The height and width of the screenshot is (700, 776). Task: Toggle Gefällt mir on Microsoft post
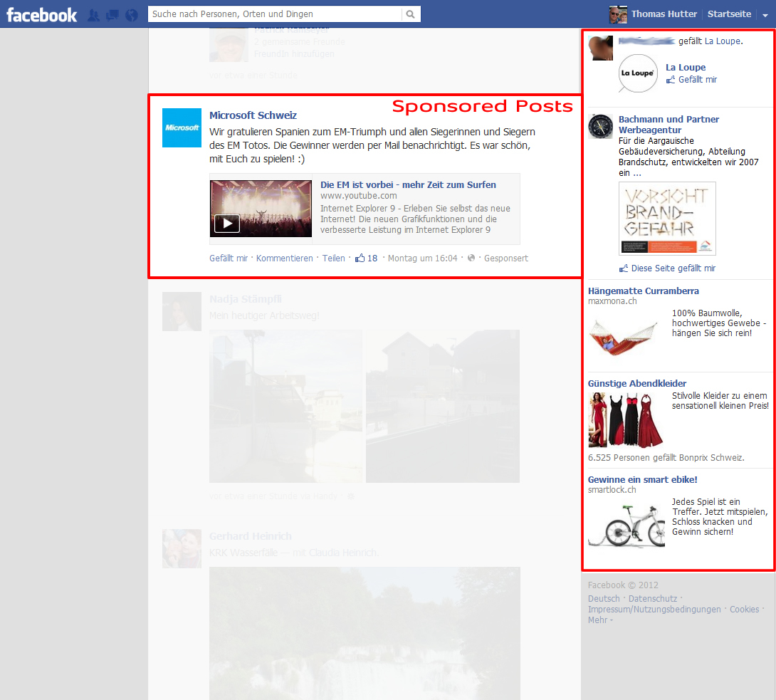tap(228, 258)
